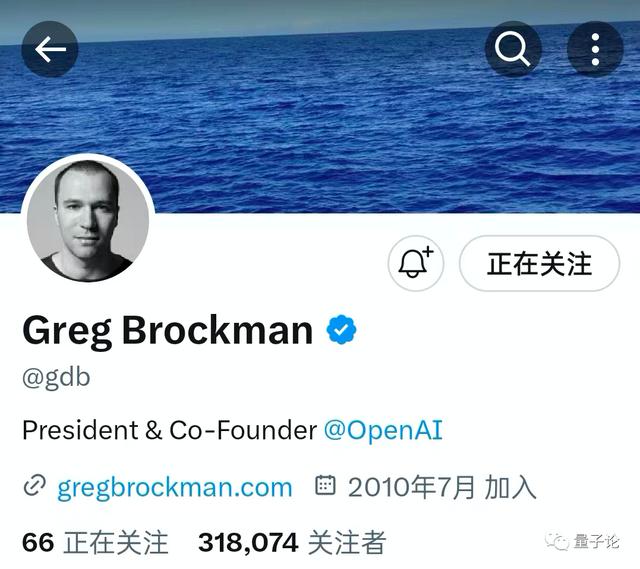The width and height of the screenshot is (640, 569).
Task: View Greg Brockman's profile photo
Action: [88, 220]
